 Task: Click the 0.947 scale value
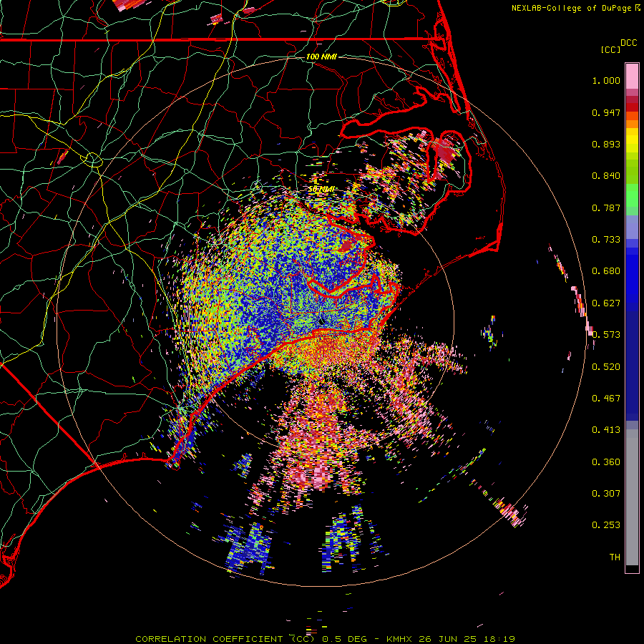tap(606, 112)
